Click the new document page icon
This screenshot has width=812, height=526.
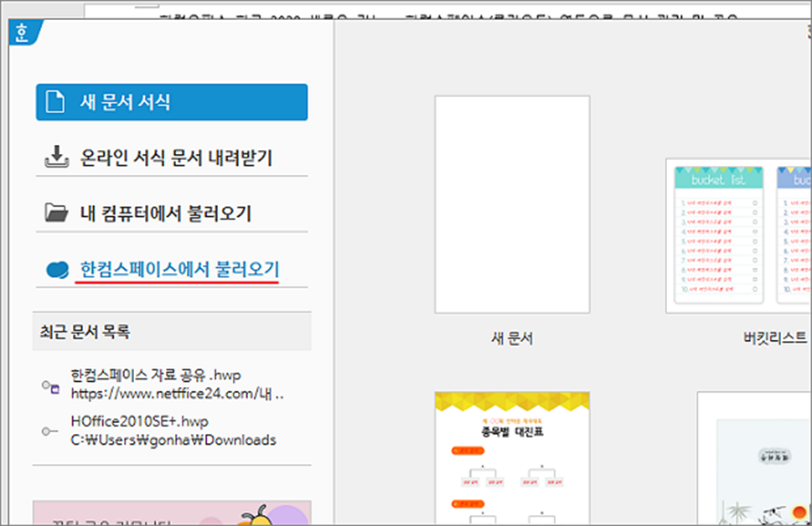tap(55, 101)
